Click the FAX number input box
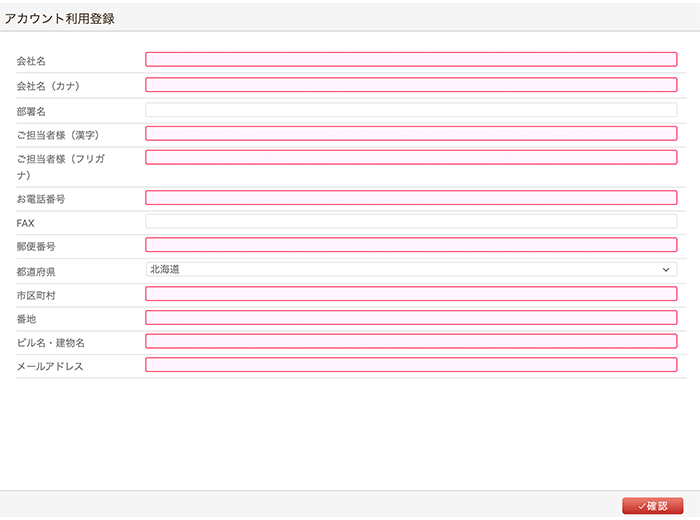Image resolution: width=700 pixels, height=520 pixels. point(411,221)
